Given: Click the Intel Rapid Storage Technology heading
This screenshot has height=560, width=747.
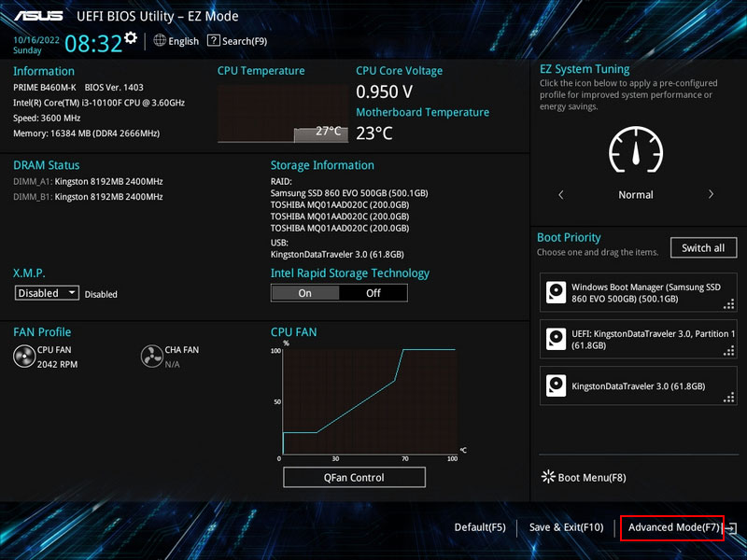Looking at the screenshot, I should (349, 273).
